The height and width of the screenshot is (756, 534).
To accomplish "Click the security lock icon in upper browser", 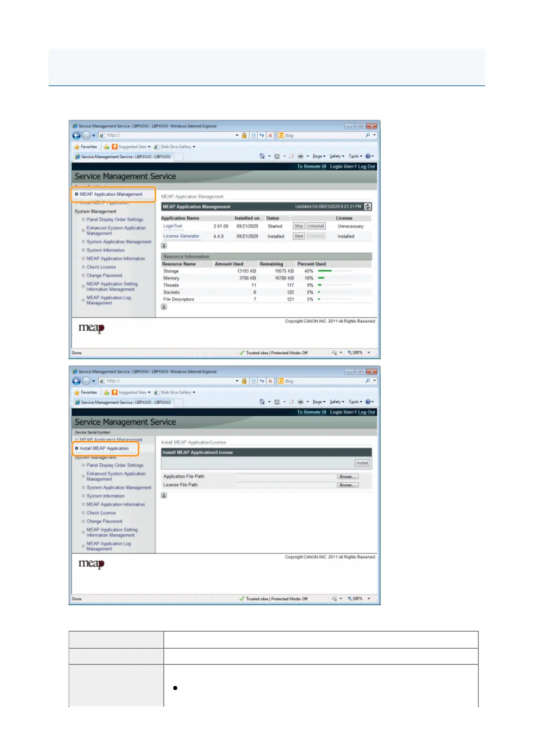I will [x=244, y=135].
